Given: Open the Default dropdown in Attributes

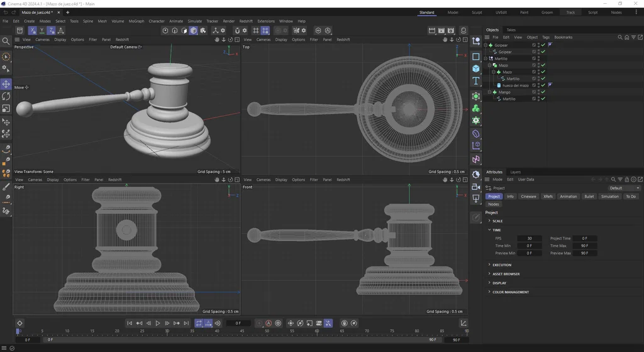Looking at the screenshot, I should [624, 188].
